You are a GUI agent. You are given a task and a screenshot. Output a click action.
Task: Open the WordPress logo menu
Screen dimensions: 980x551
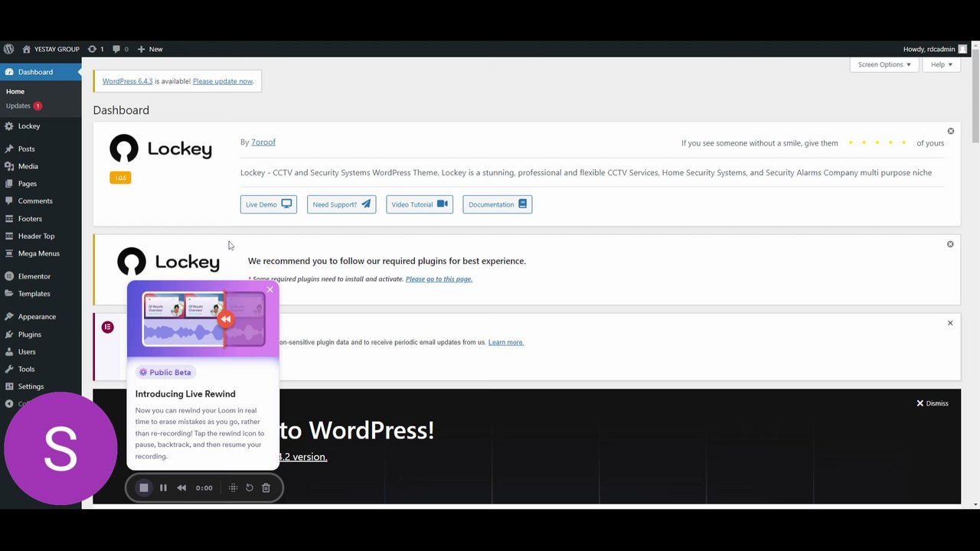click(8, 49)
